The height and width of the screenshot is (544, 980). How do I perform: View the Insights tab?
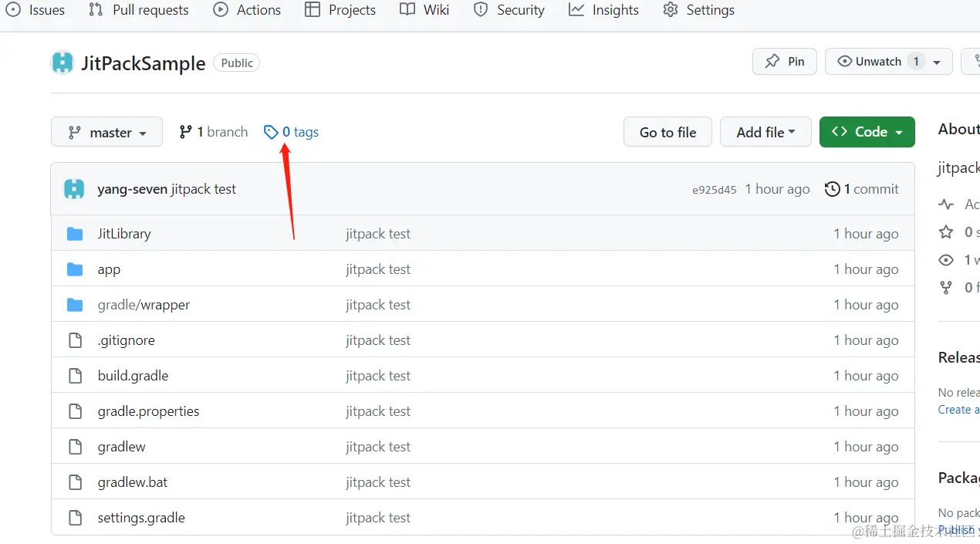603,10
